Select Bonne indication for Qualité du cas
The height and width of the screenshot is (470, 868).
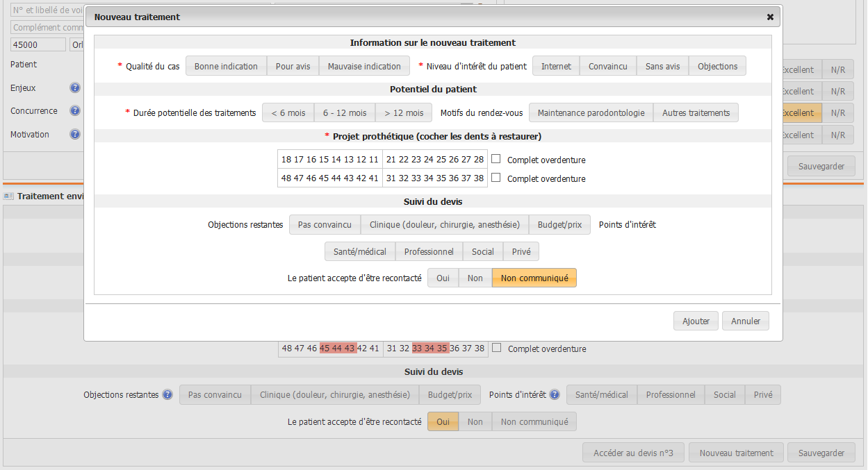coord(226,67)
